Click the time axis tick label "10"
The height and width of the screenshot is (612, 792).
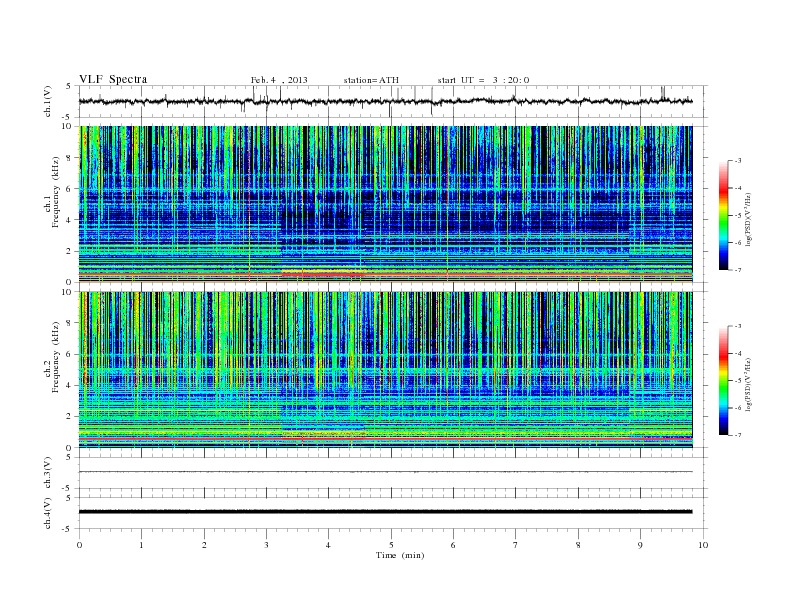point(703,545)
